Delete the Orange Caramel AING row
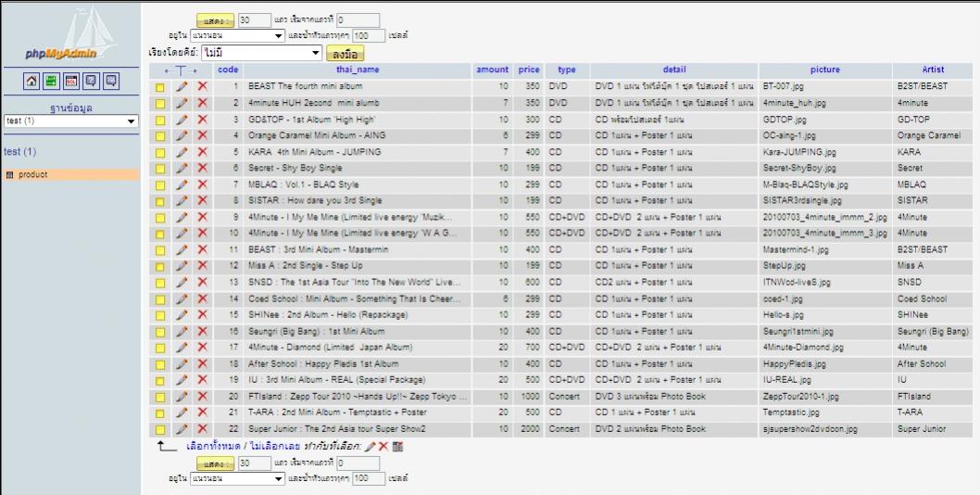 tap(203, 135)
